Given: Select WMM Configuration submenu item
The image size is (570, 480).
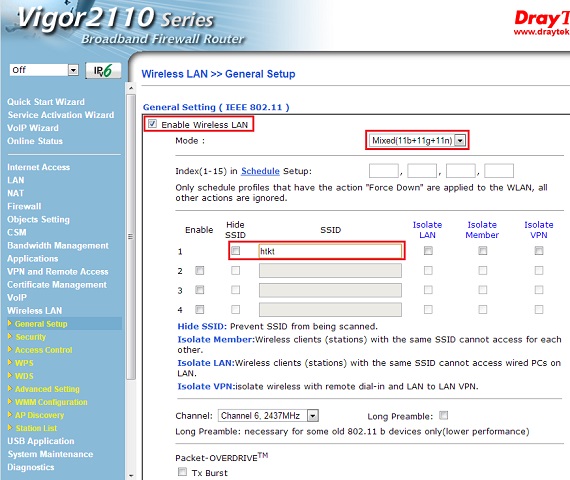Looking at the screenshot, I should (51, 402).
